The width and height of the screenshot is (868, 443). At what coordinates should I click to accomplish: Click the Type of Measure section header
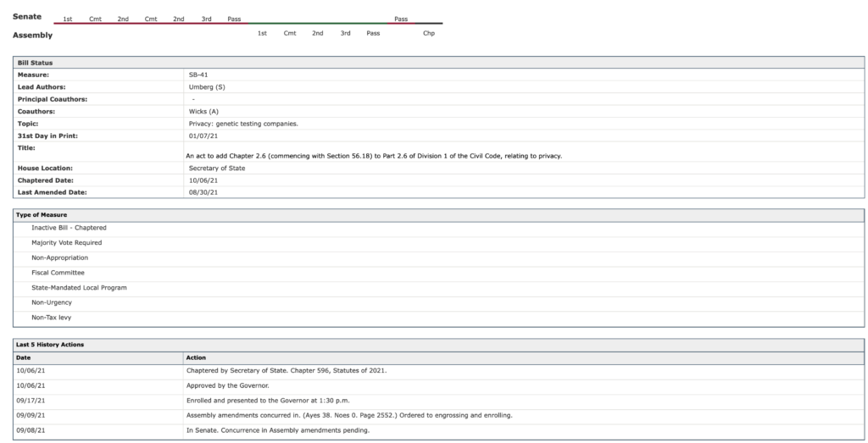tap(42, 215)
